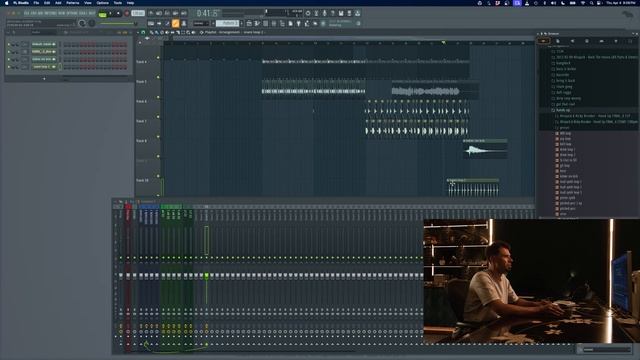Open the File menu

pos(36,3)
